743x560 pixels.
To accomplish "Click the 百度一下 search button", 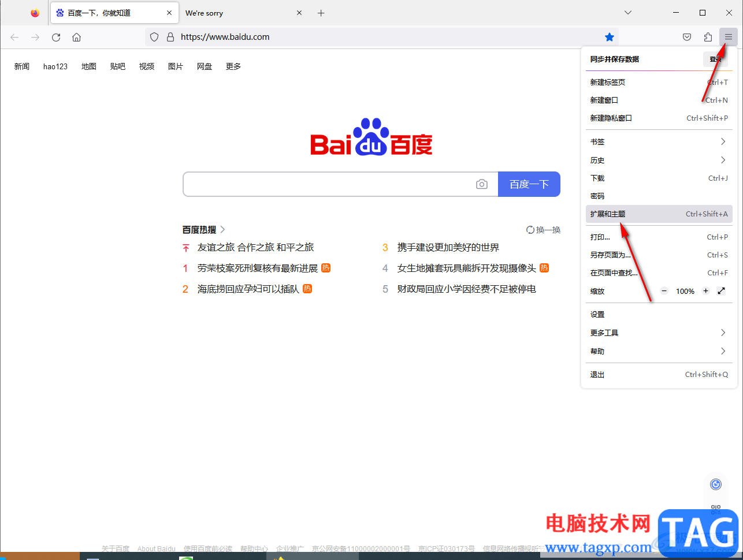I will click(529, 184).
